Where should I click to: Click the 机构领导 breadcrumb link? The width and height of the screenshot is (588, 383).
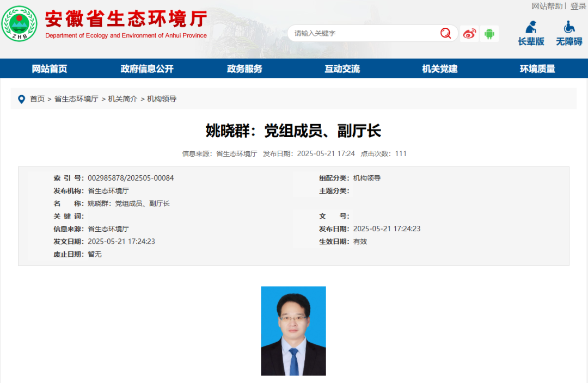pyautogui.click(x=160, y=99)
